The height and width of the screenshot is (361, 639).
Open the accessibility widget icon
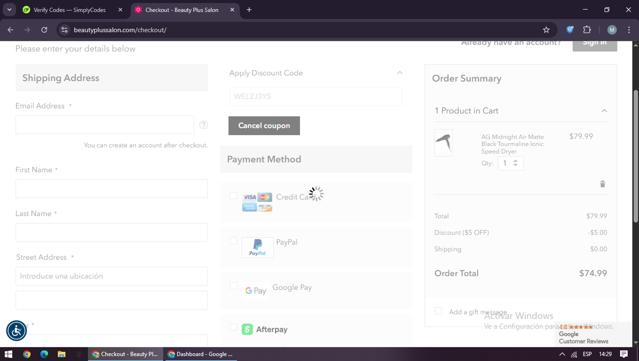point(16,331)
